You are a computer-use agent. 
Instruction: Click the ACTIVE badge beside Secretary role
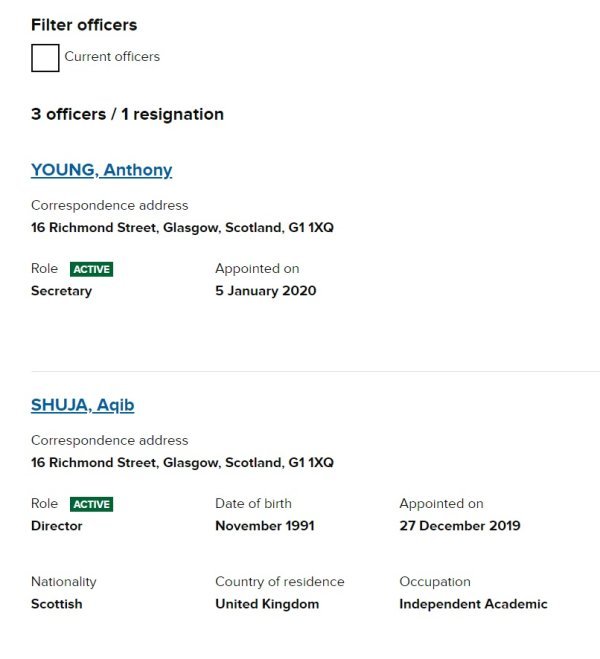coord(91,269)
